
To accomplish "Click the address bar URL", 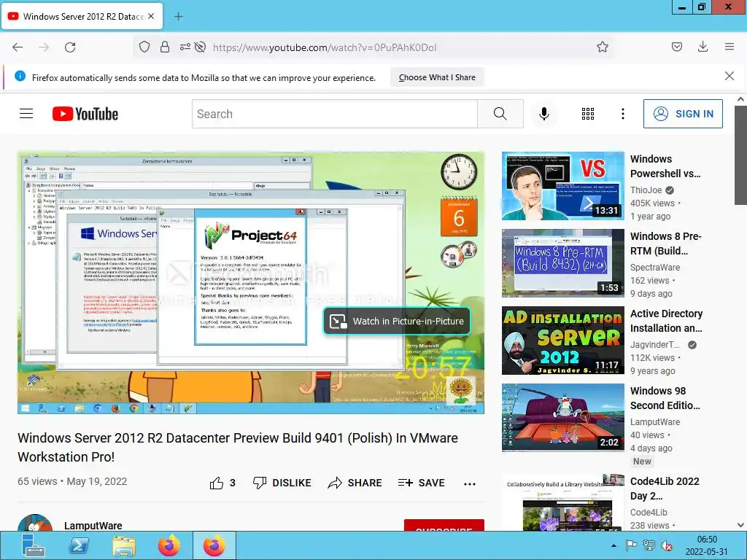I will [325, 47].
